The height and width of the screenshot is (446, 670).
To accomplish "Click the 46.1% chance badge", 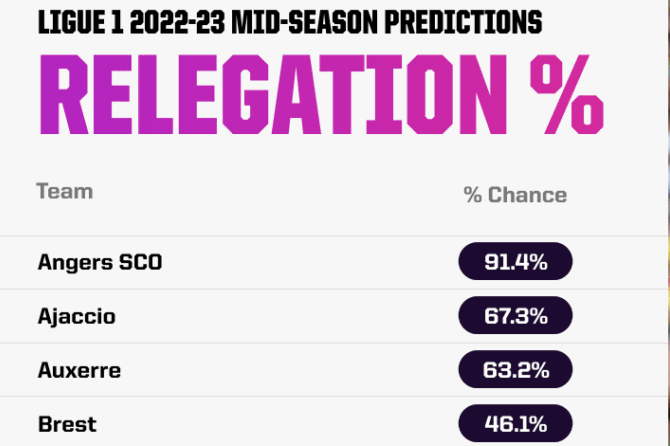I will click(515, 423).
